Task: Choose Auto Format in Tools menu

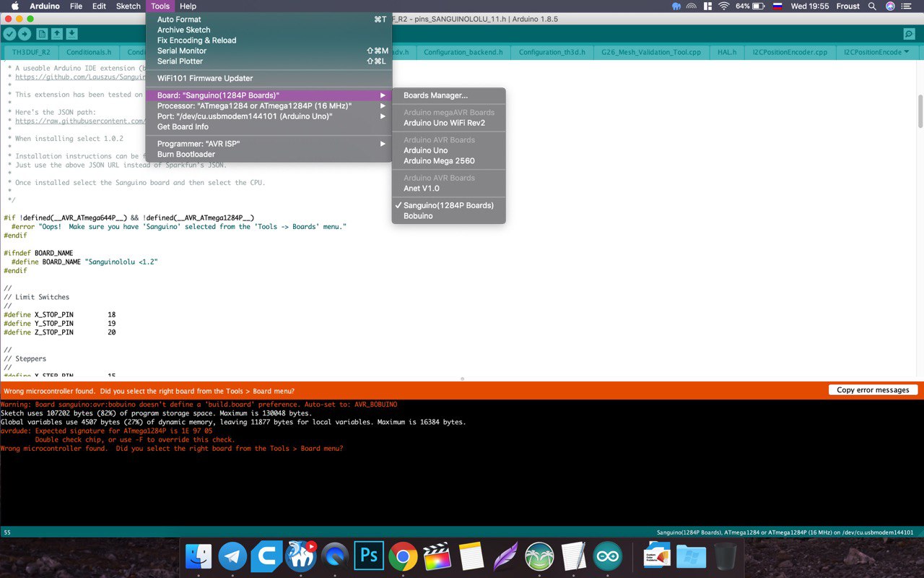Action: pos(269,20)
